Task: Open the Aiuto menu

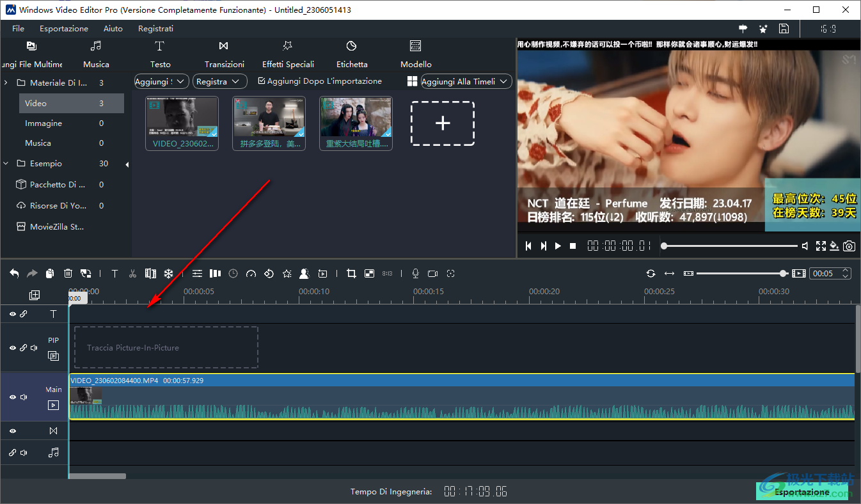Action: (x=113, y=29)
